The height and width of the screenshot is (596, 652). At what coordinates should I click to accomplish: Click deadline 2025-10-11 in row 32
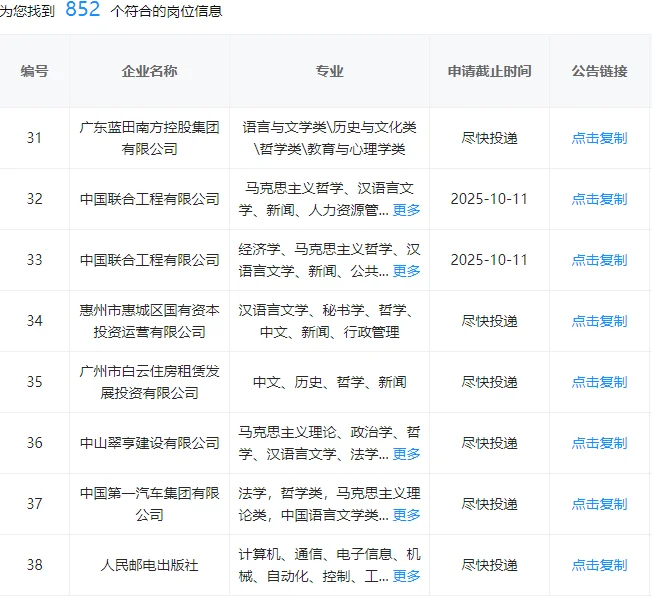[x=489, y=199]
